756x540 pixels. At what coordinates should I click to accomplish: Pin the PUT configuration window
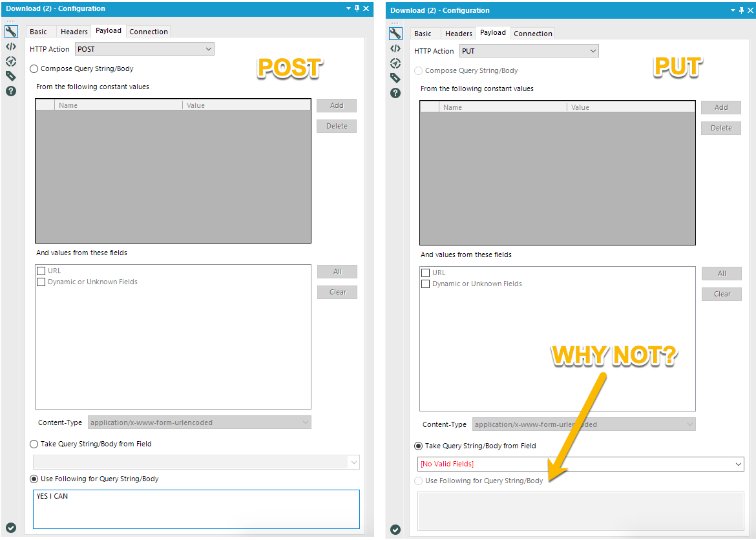742,10
